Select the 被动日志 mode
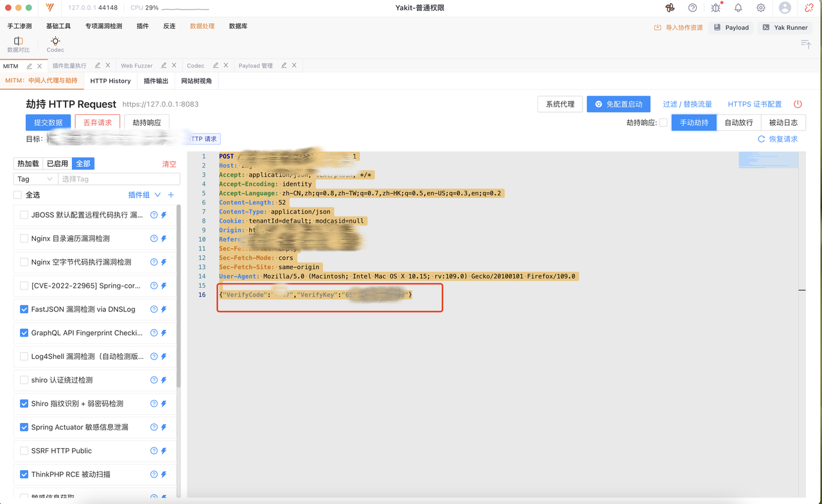Screen dimensions: 822x504 [x=783, y=123]
